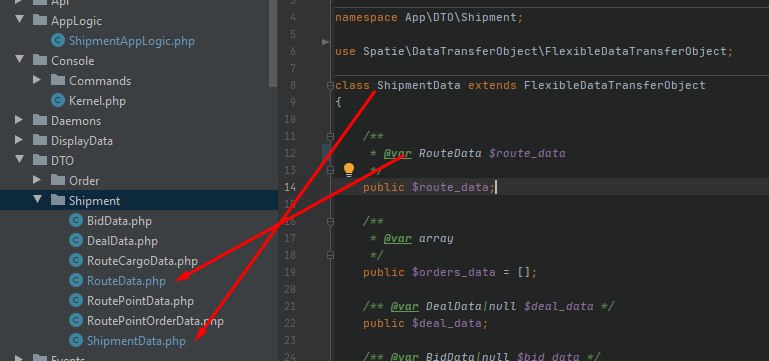The width and height of the screenshot is (769, 361).
Task: Click the use Spatie\DataTransferObject import line
Action: click(x=534, y=52)
